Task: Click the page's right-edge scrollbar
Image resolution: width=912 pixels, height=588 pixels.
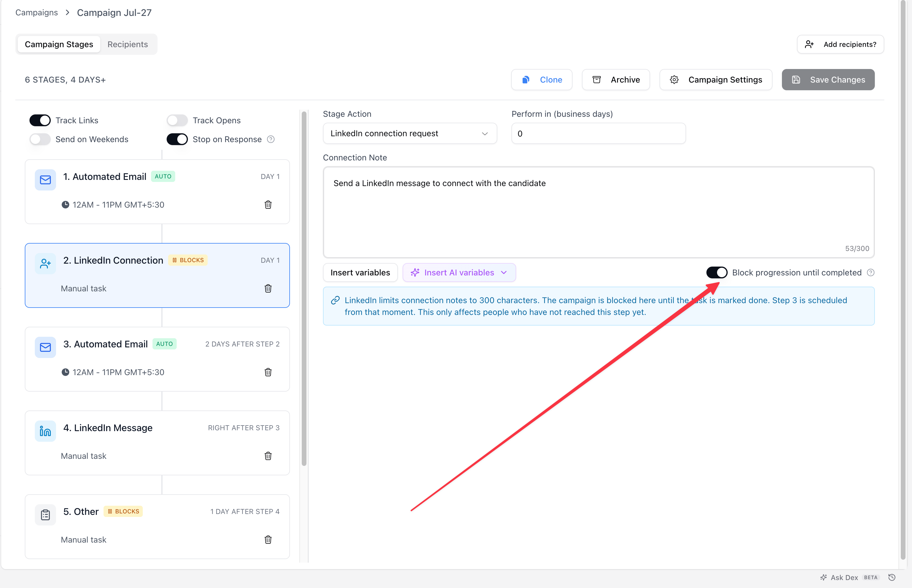Action: [903, 280]
